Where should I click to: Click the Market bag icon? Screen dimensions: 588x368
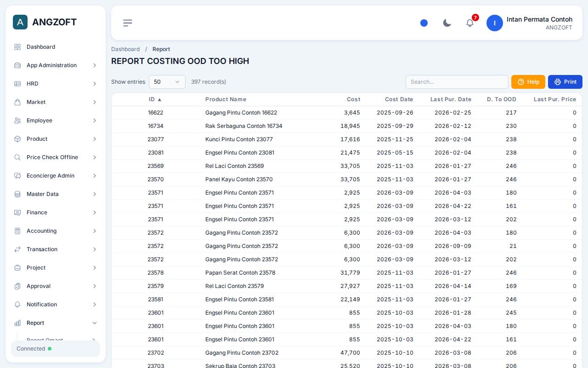pos(17,102)
